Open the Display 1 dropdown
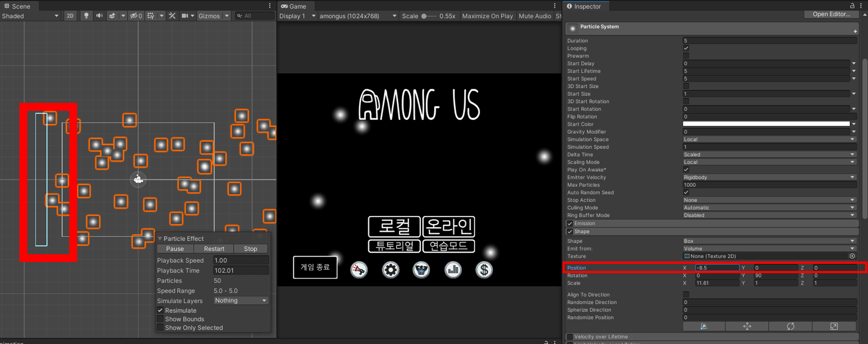 coord(297,16)
